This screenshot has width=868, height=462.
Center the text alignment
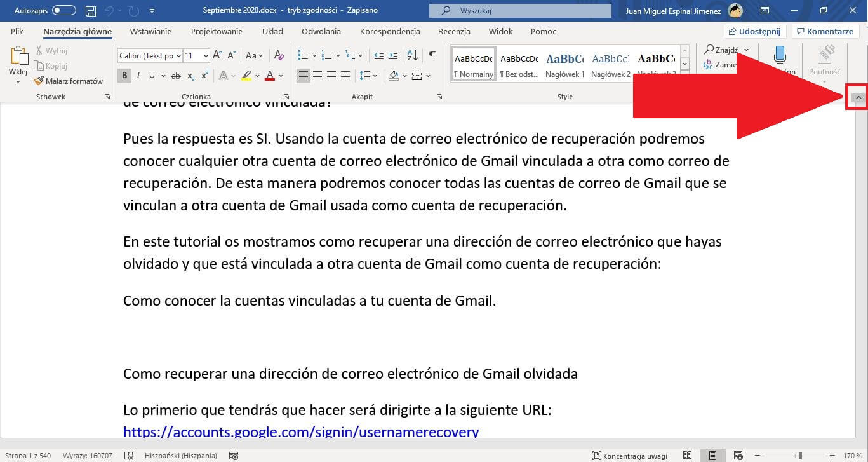317,76
